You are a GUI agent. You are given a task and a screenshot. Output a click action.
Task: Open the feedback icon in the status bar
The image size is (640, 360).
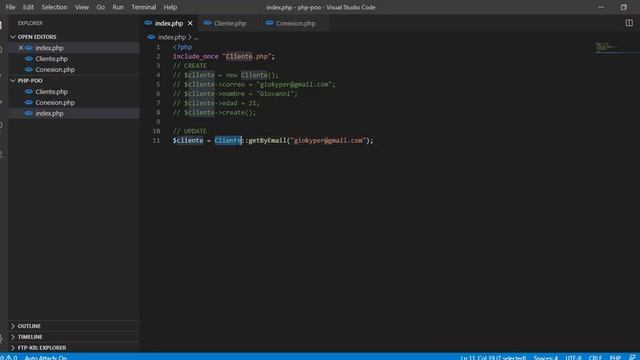coord(633,357)
